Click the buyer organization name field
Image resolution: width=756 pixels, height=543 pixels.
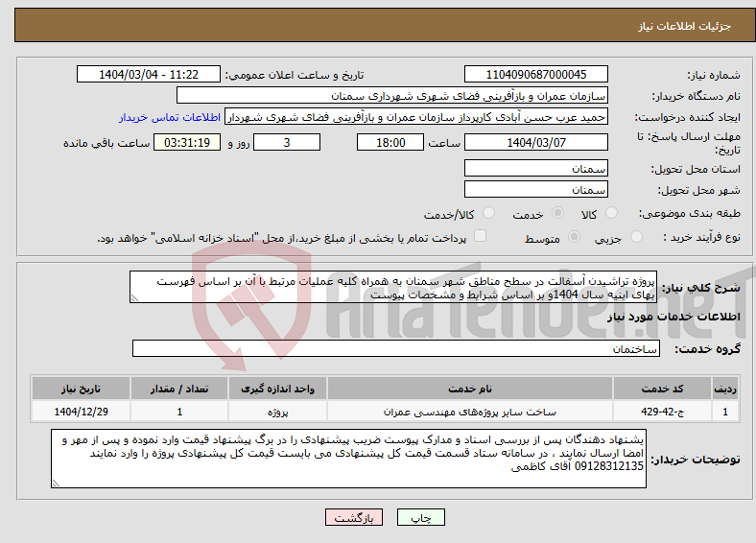click(x=392, y=96)
